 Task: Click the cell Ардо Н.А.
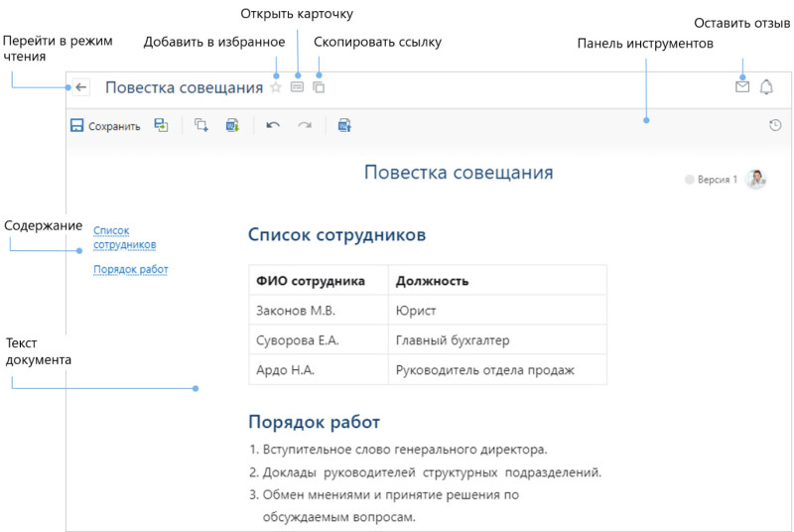pos(319,370)
